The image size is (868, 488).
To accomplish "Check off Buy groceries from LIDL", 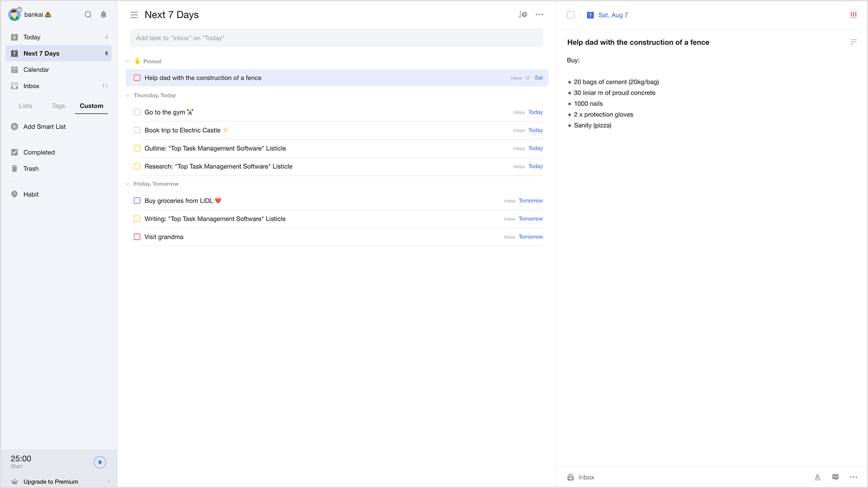I will tap(137, 201).
